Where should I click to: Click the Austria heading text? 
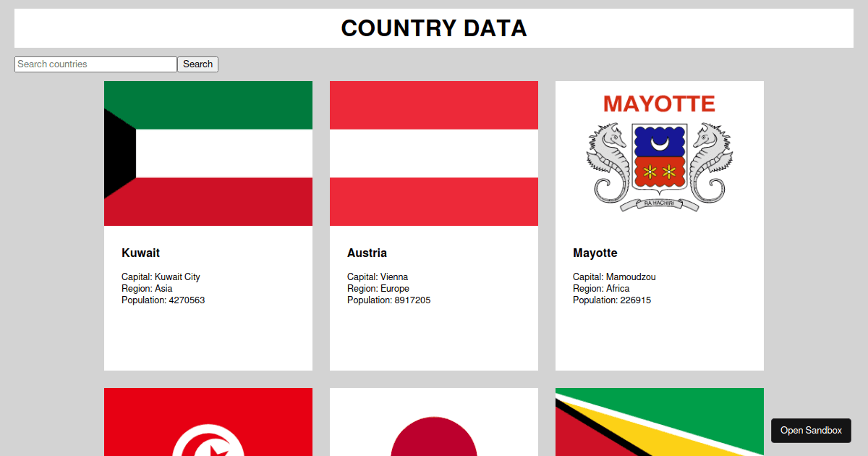[x=367, y=253]
